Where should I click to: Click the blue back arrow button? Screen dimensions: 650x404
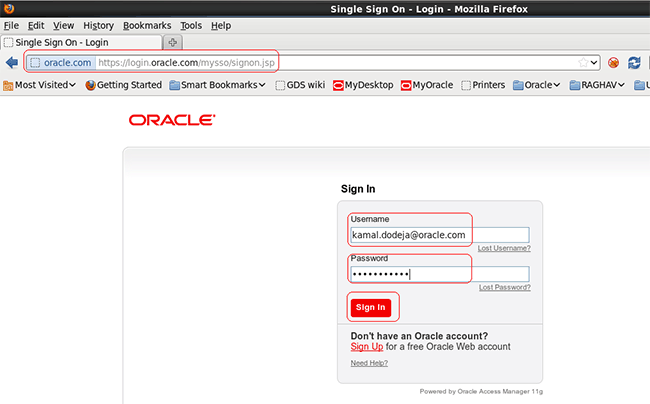12,63
